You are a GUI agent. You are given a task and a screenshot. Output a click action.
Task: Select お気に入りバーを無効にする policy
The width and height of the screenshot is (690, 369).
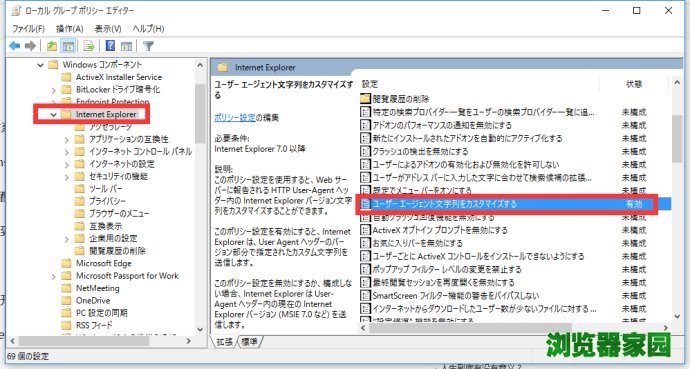[x=417, y=243]
